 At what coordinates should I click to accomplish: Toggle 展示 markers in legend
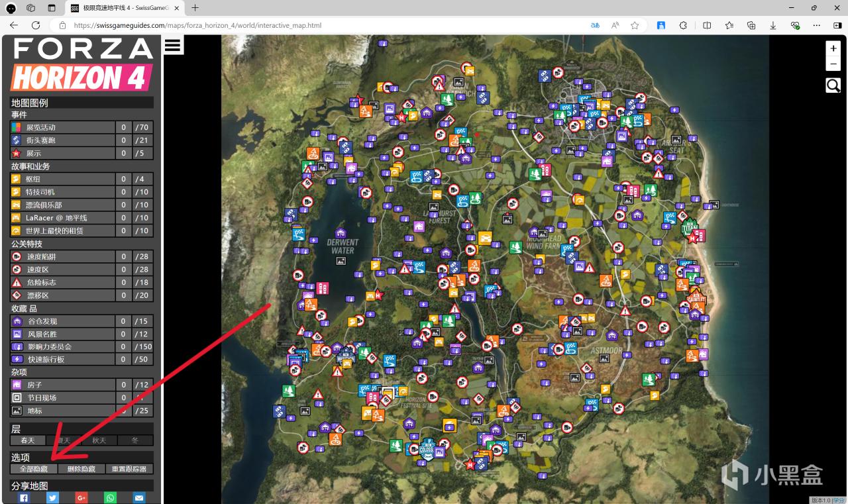click(82, 153)
